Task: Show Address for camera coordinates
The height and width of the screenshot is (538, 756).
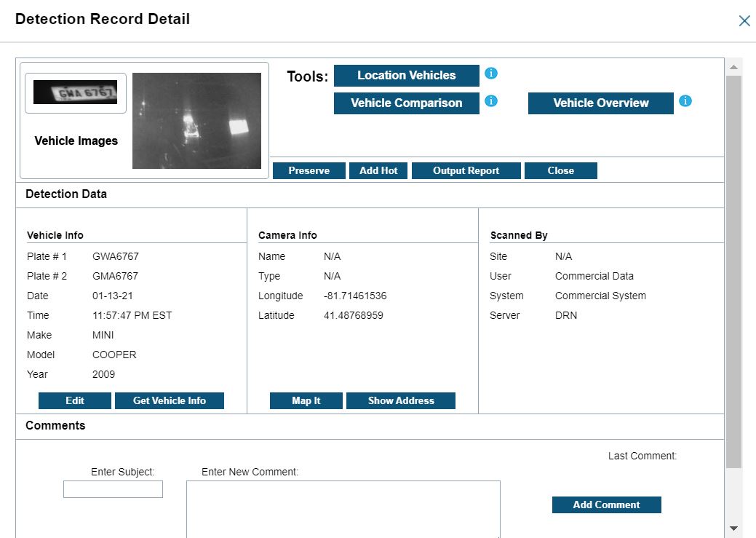Action: (x=400, y=400)
